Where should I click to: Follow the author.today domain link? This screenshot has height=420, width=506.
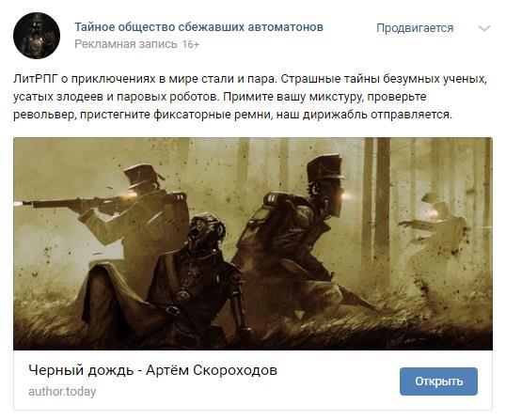point(62,392)
